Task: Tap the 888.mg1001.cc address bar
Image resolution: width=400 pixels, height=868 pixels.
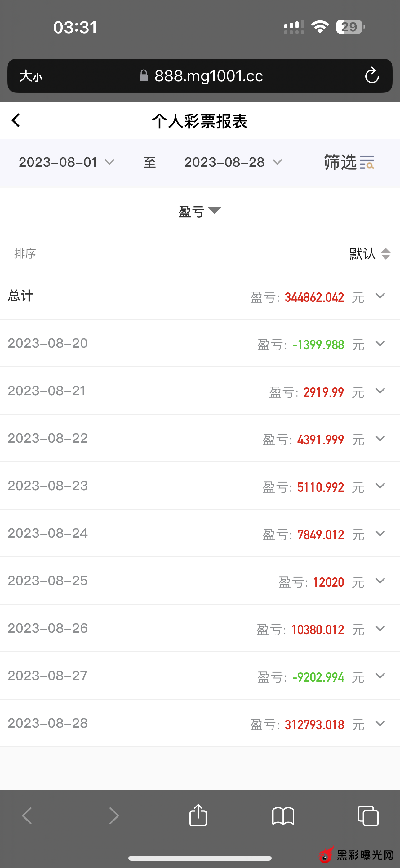Action: tap(208, 76)
